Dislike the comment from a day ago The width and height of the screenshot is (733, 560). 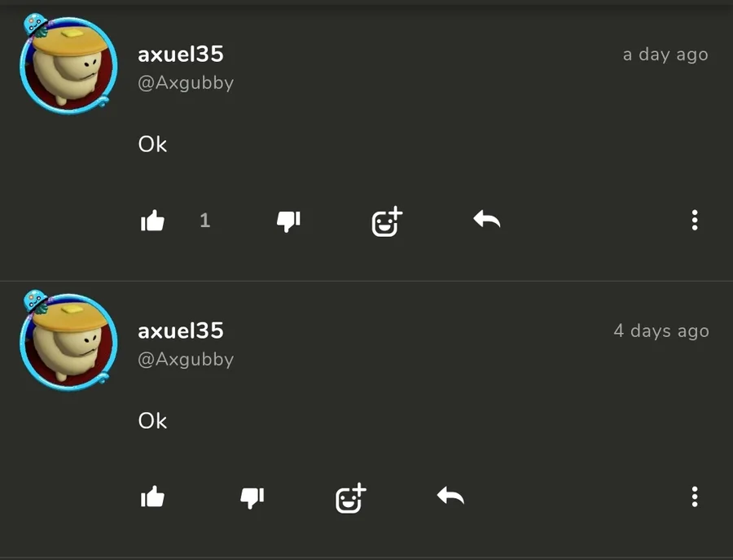[288, 221]
